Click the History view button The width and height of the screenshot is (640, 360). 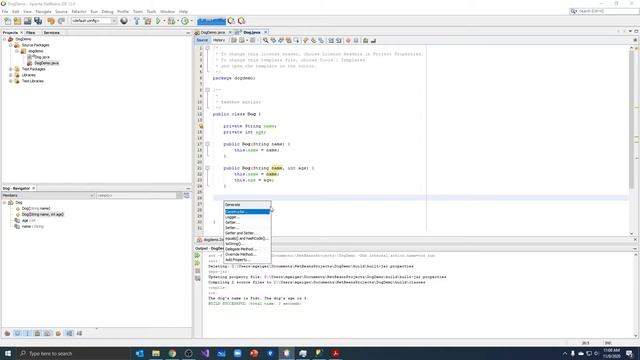coord(219,40)
